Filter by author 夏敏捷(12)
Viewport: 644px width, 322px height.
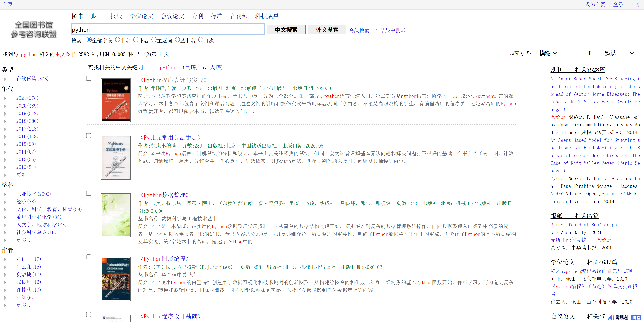coord(28,274)
